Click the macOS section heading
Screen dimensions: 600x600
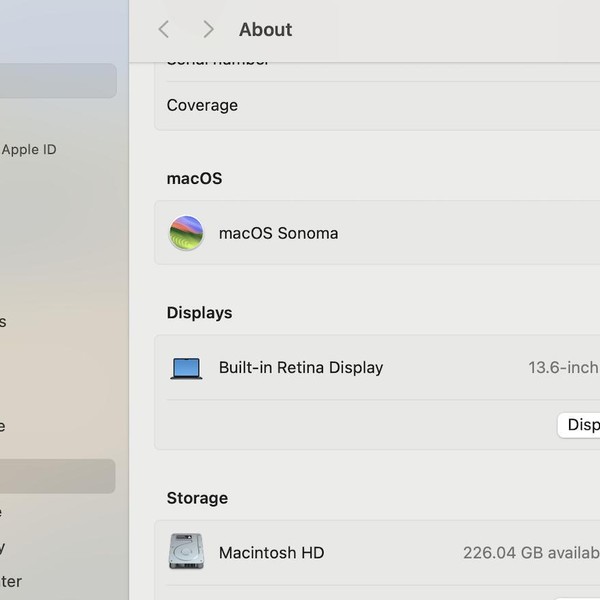click(x=194, y=178)
